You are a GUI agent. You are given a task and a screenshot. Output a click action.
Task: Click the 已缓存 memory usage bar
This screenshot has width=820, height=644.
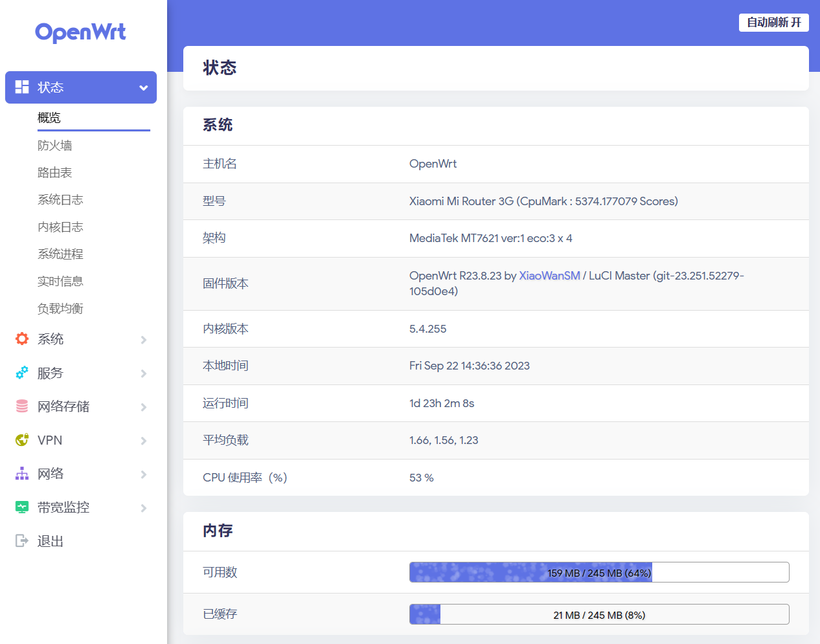(599, 614)
